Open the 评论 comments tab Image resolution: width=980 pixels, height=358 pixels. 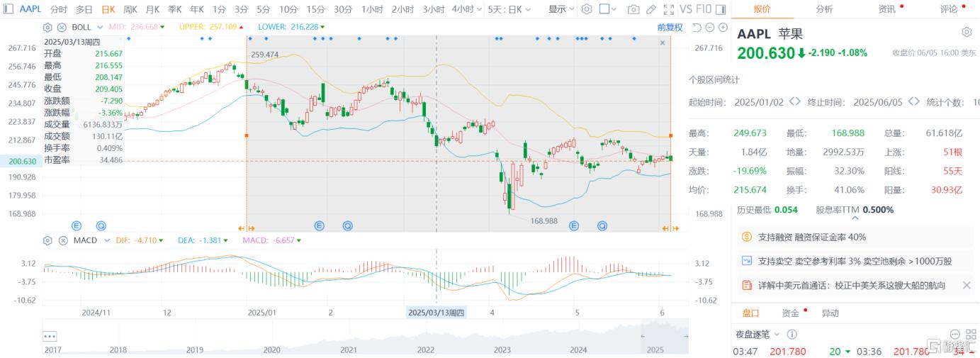[948, 9]
